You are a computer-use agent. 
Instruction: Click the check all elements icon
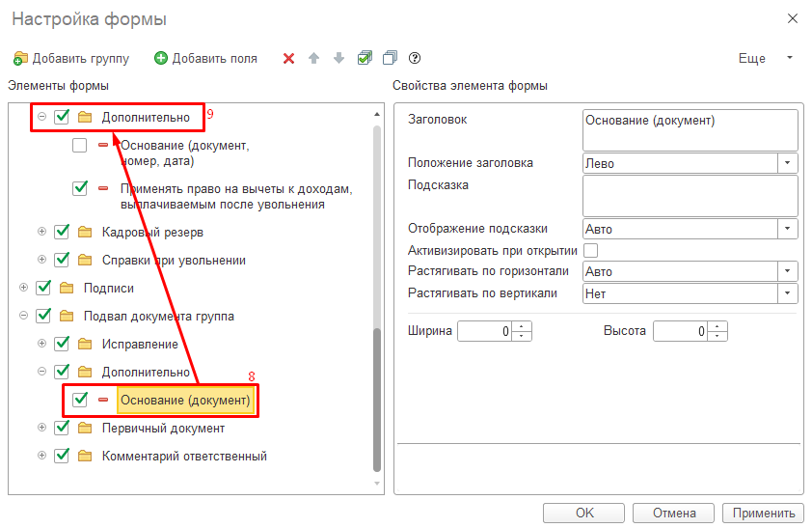[365, 58]
